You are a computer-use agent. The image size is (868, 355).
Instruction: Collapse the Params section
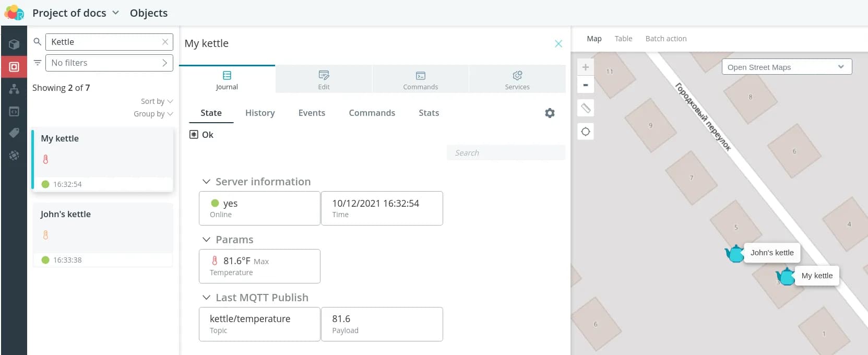[x=207, y=240]
